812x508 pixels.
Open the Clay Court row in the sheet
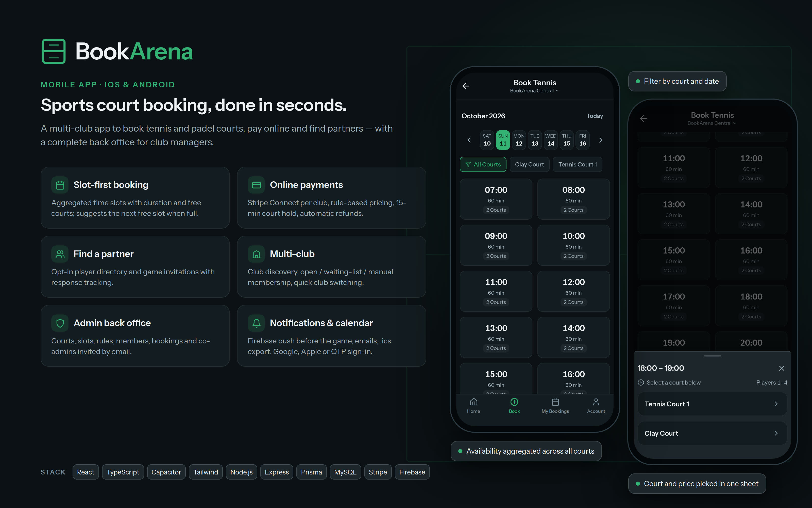[712, 433]
